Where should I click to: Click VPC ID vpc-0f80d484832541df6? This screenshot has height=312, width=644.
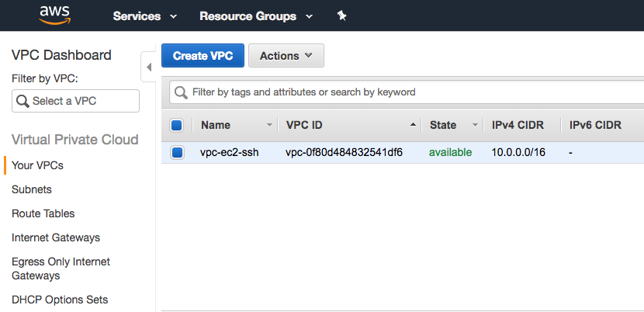tap(344, 152)
